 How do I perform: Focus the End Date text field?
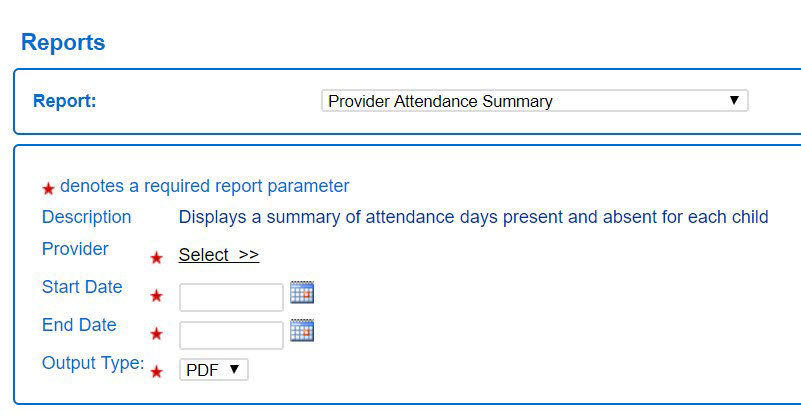tap(231, 335)
